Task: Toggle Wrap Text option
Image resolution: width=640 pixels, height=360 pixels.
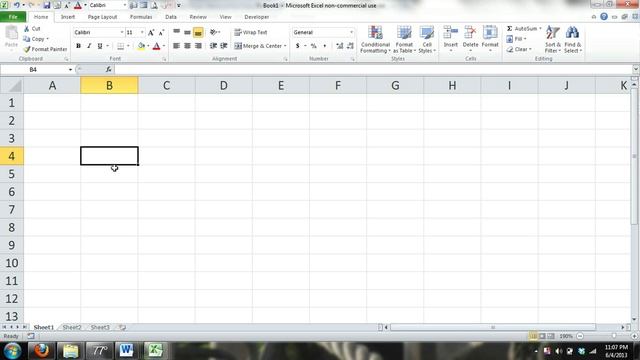Action: tap(251, 32)
